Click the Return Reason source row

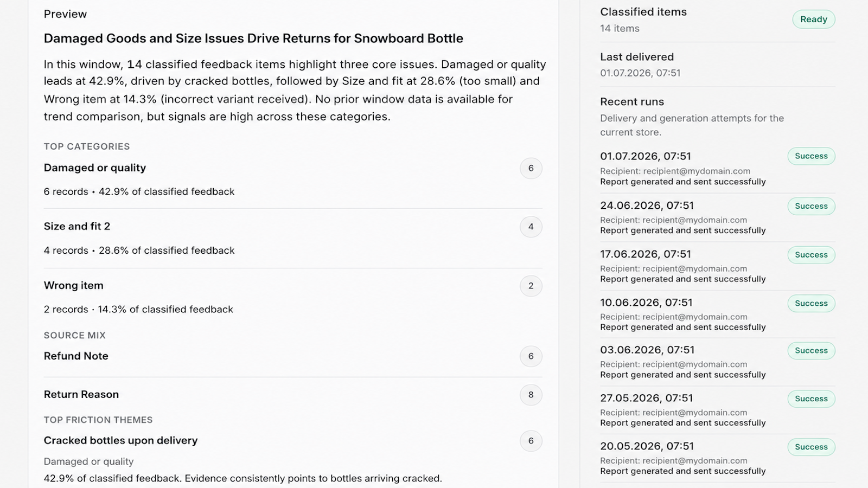coord(293,395)
